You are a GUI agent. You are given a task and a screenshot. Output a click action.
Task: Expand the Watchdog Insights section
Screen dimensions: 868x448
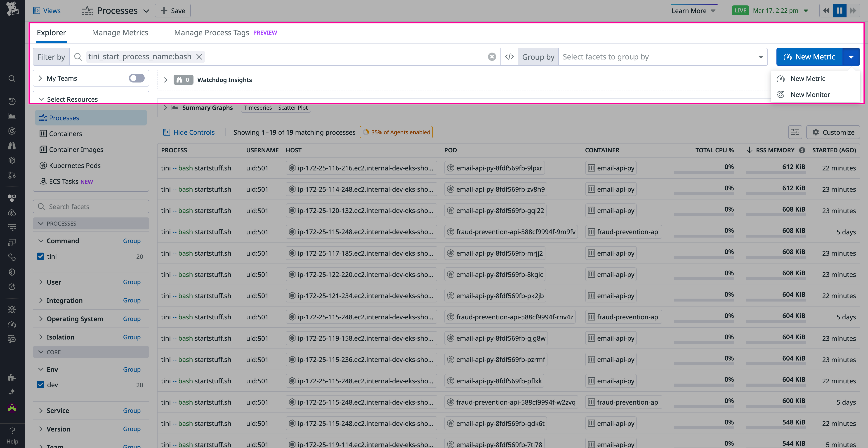165,80
